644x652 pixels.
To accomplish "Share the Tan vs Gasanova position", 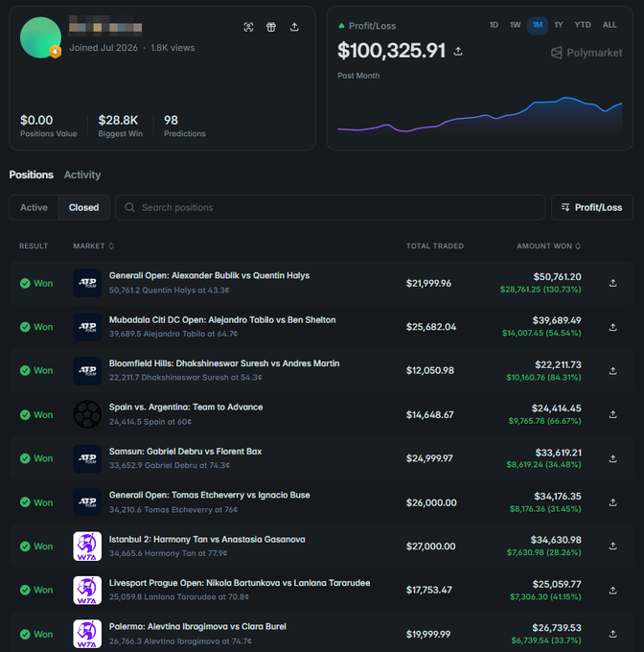I will point(612,546).
